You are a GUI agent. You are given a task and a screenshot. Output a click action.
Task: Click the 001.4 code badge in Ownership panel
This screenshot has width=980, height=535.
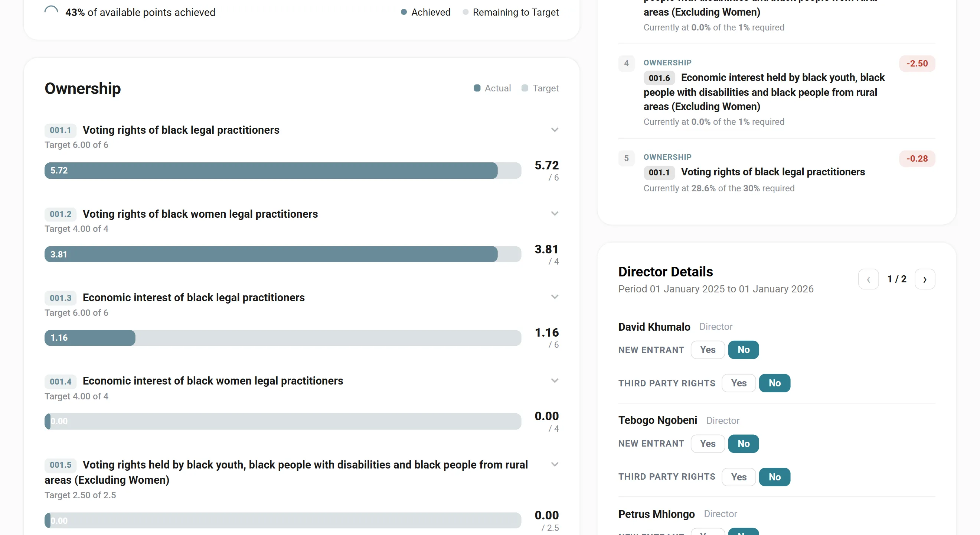[61, 382]
